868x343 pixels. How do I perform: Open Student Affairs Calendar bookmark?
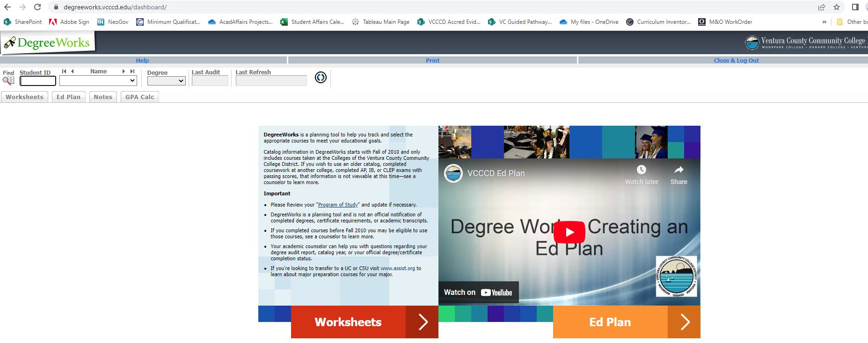(x=313, y=22)
